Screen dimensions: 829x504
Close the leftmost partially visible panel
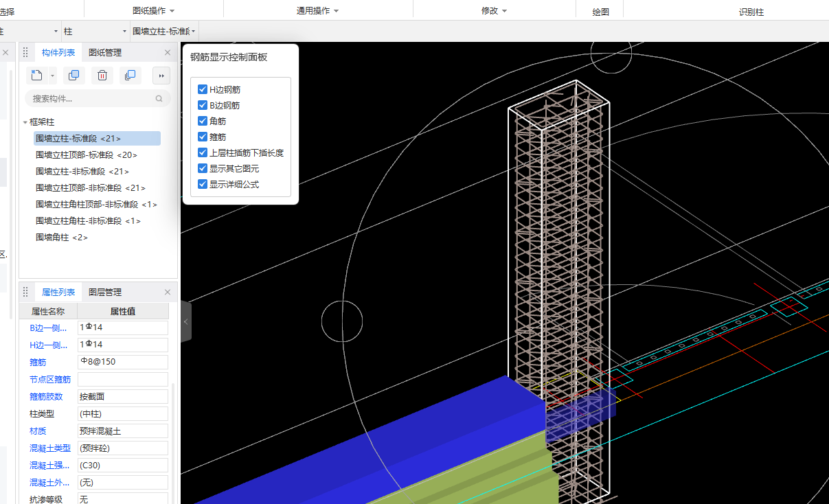5,52
